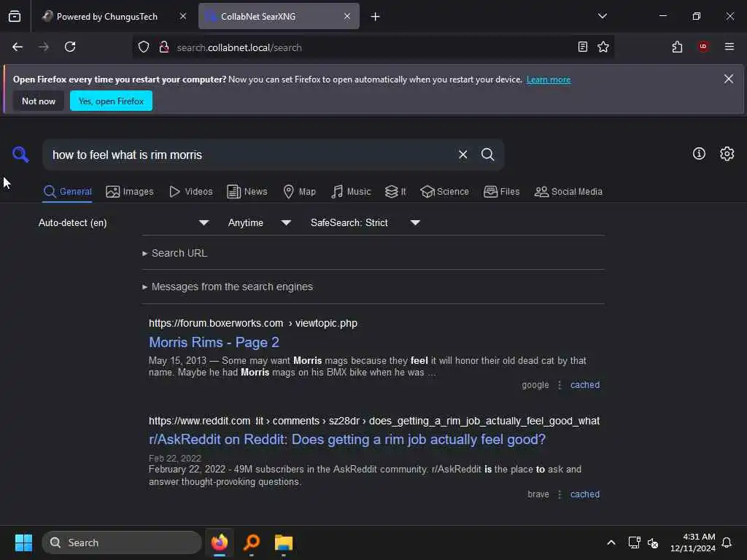The height and width of the screenshot is (560, 747).
Task: Open the About info icon
Action: (699, 153)
